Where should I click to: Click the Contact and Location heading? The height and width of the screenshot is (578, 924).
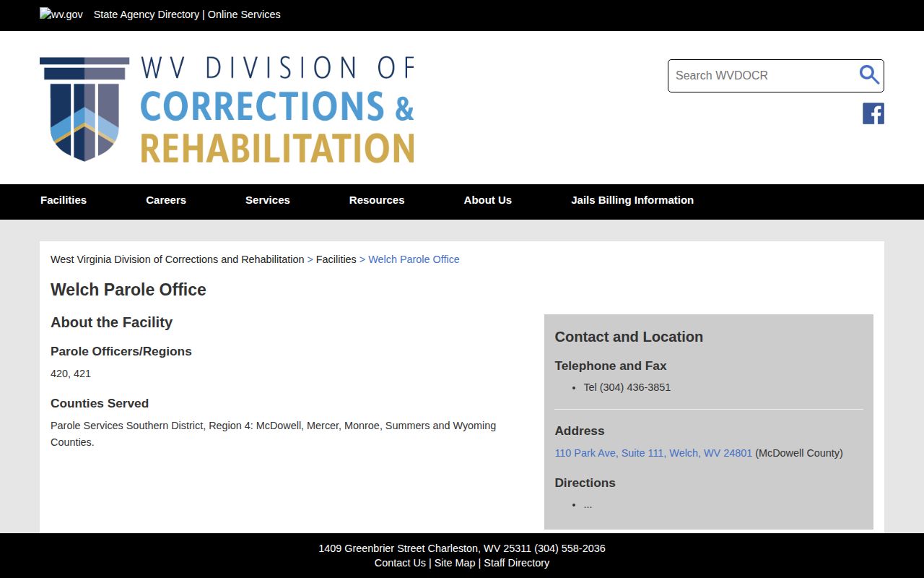(x=629, y=337)
